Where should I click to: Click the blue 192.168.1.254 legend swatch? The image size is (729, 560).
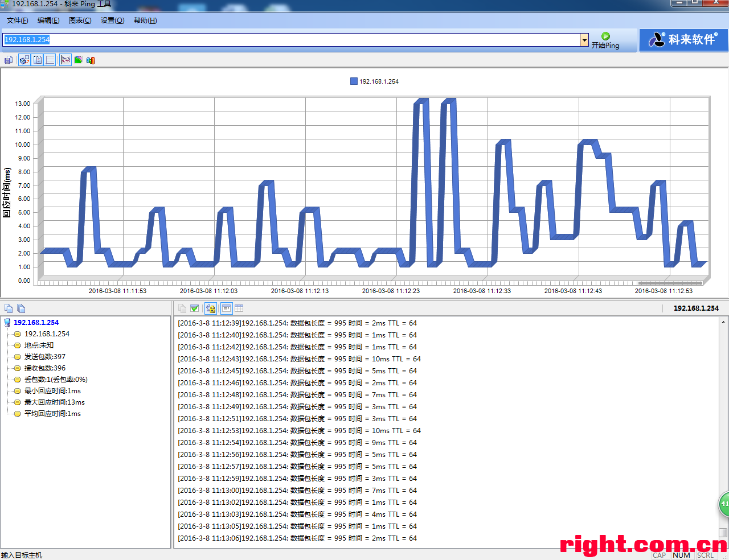[354, 81]
